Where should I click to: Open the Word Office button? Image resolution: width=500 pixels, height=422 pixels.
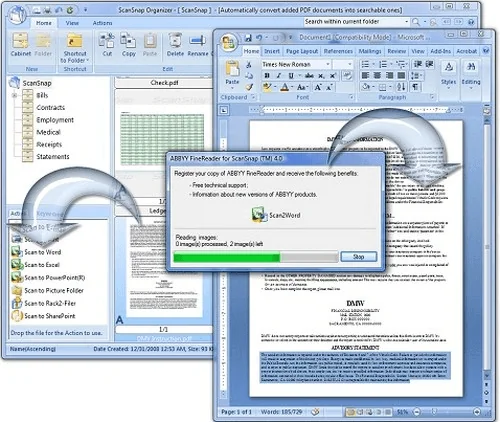[229, 43]
